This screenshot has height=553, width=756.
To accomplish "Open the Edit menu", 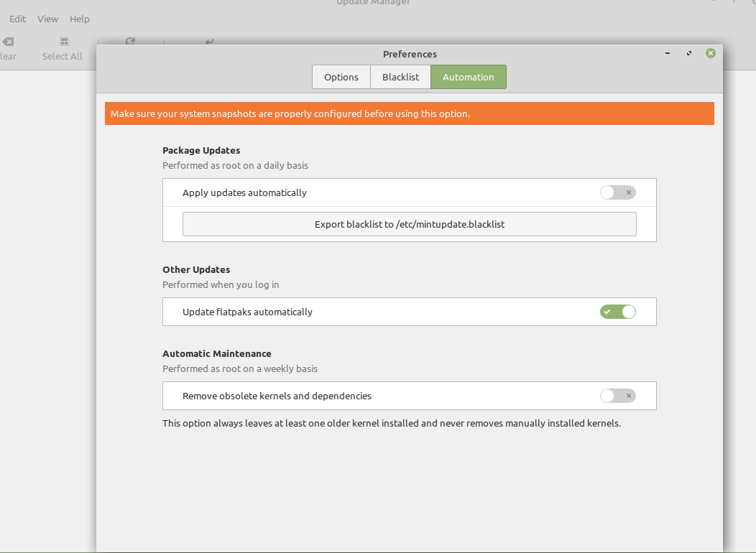I will pyautogui.click(x=17, y=19).
